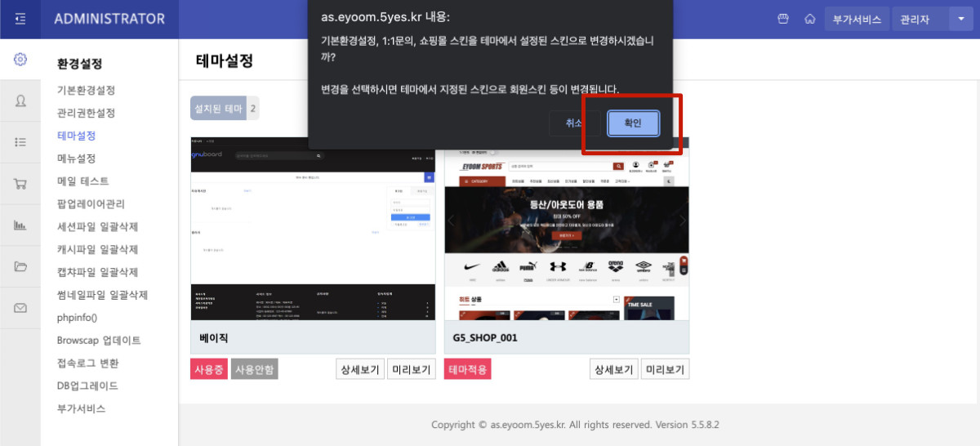This screenshot has height=446, width=980.
Task: Open 상세보기 for the 베이직 theme
Action: tap(359, 369)
